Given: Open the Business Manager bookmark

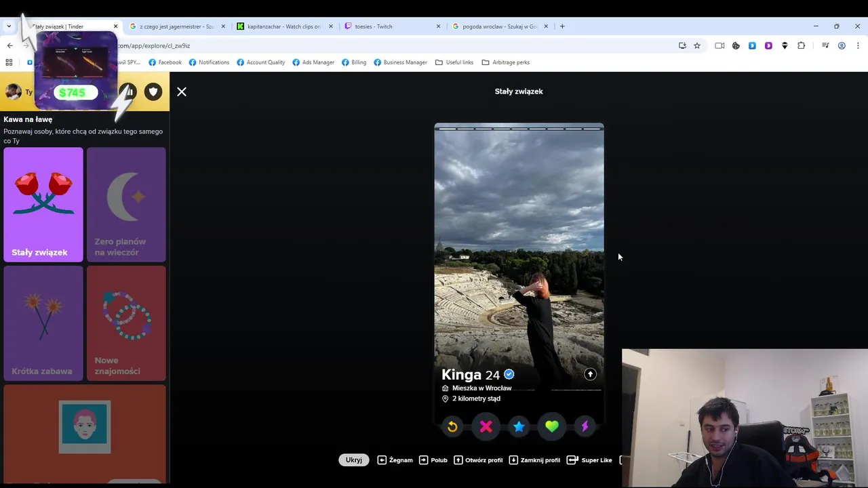Looking at the screenshot, I should 400,62.
